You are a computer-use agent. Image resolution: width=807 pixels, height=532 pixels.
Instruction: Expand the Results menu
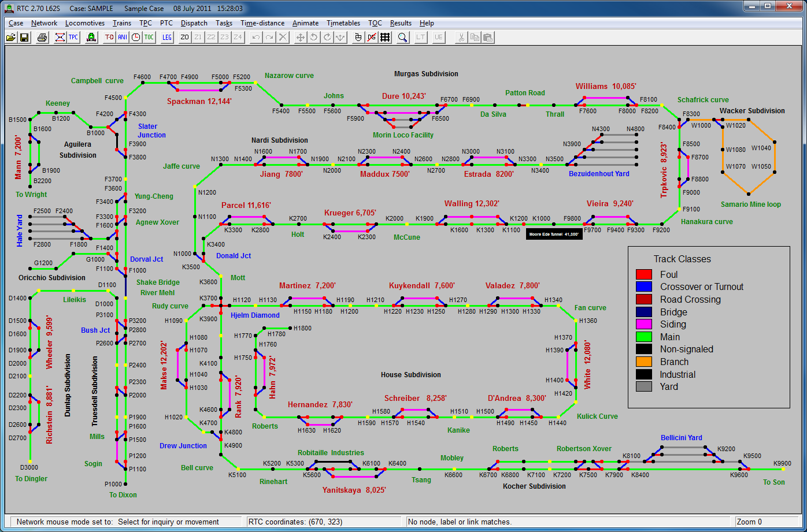tap(401, 23)
